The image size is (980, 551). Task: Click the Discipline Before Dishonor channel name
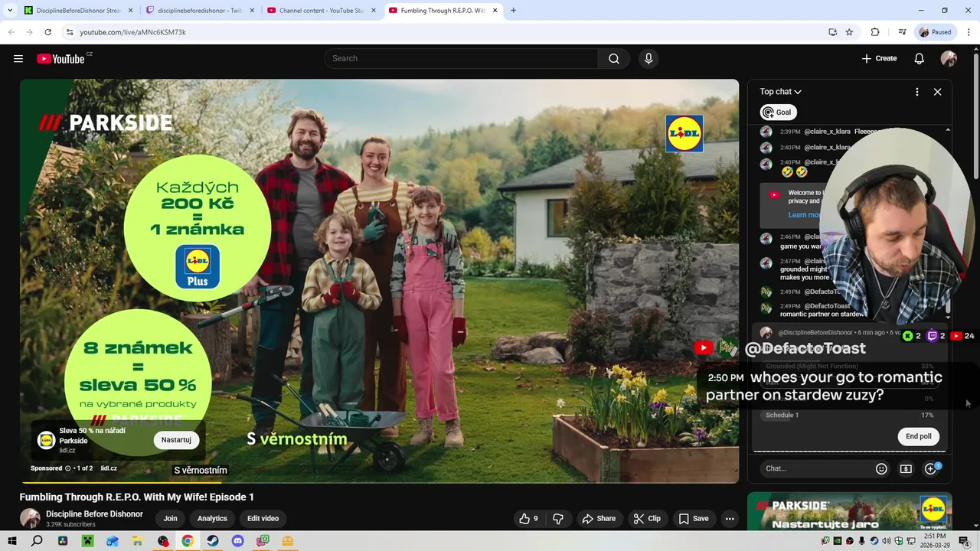coord(94,514)
